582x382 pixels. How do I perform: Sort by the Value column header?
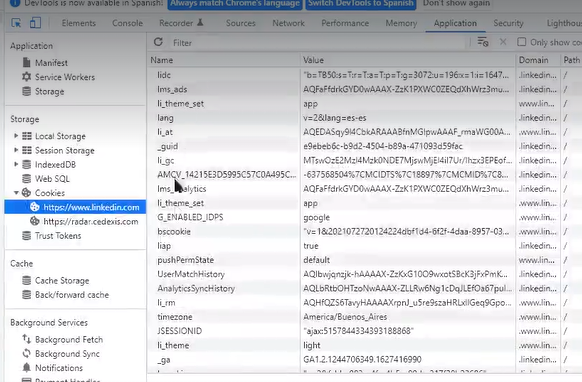(408, 60)
